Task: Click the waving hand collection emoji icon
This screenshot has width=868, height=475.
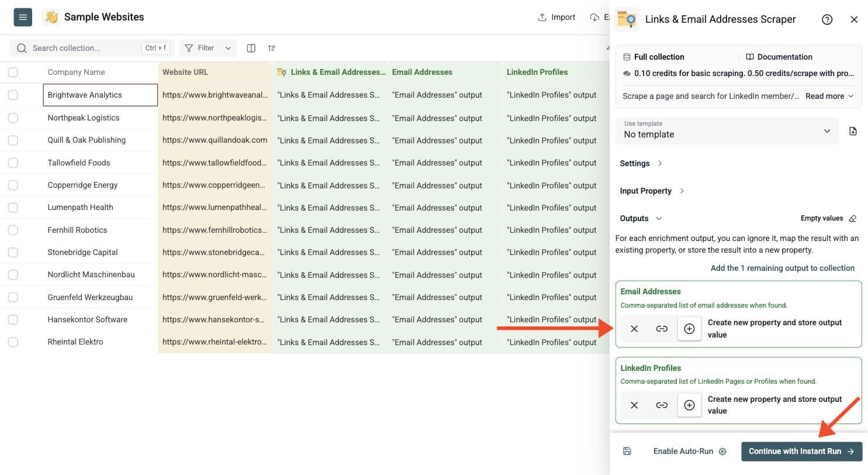Action: [x=51, y=17]
